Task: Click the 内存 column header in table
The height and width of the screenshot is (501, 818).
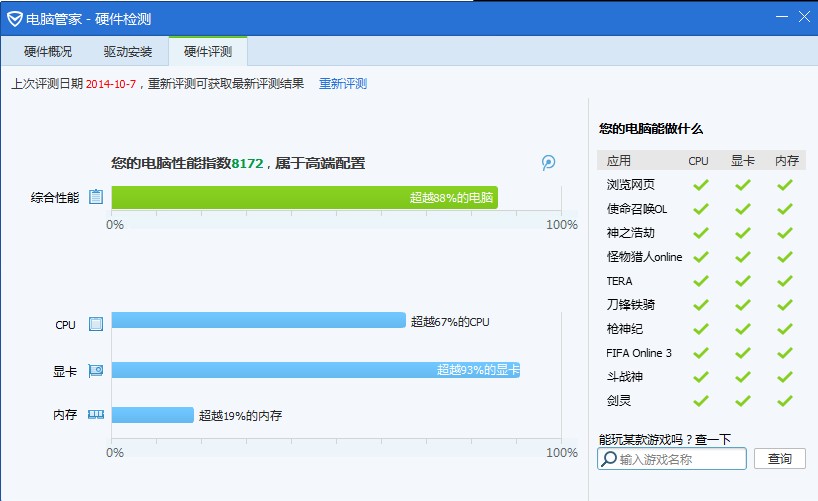Action: point(787,161)
